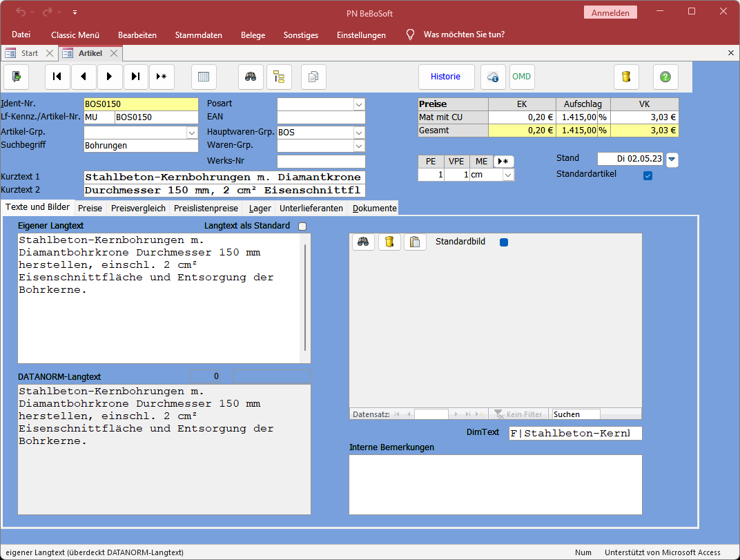
Task: Toggle the Standardartikel checkbox
Action: [647, 175]
